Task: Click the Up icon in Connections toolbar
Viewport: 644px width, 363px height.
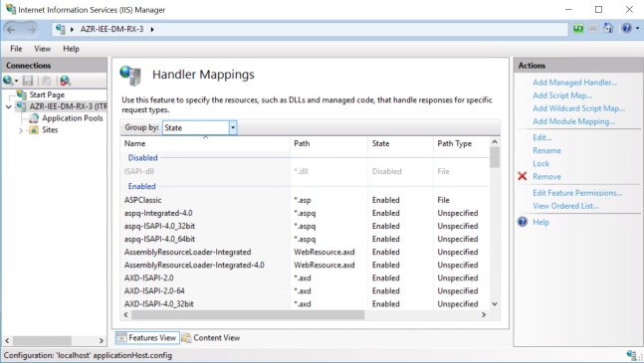Action: click(47, 81)
